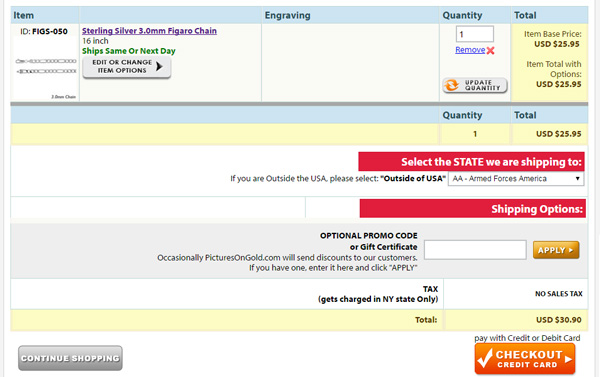Click Edit or Change Item Options button
The image size is (600, 377).
click(x=127, y=67)
